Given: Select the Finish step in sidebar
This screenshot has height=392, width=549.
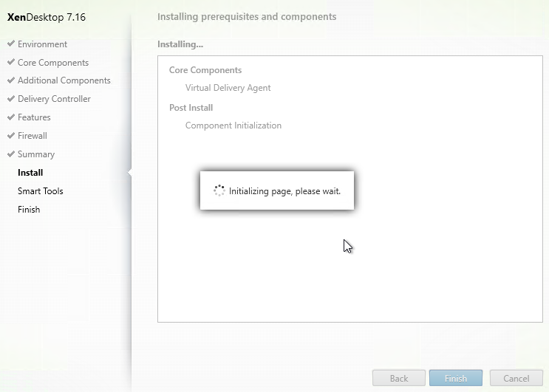Looking at the screenshot, I should [29, 210].
